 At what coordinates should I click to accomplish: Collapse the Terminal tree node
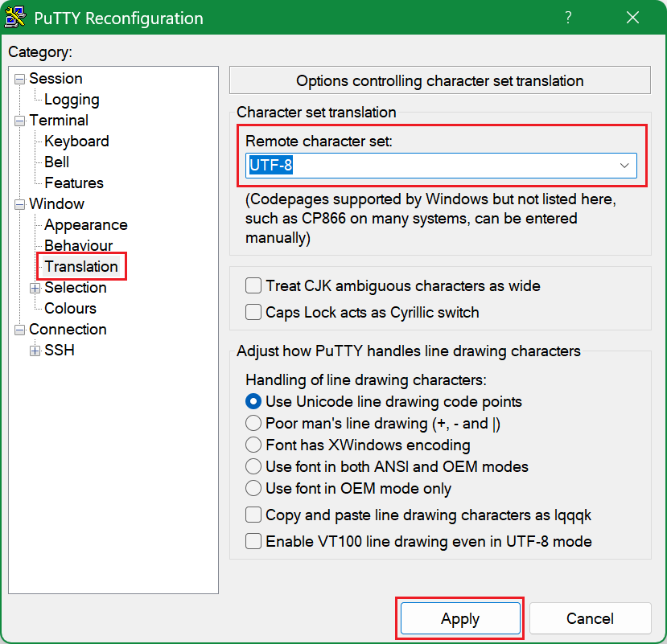[x=19, y=121]
